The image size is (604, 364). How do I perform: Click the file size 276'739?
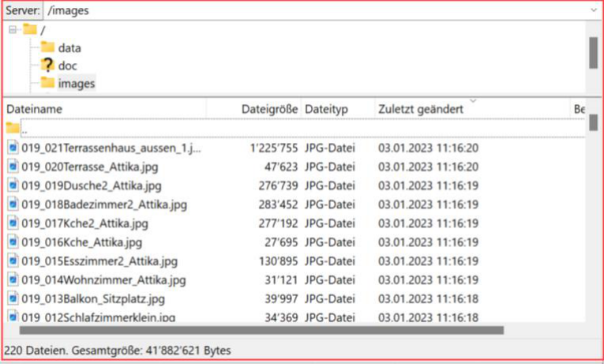tap(278, 186)
